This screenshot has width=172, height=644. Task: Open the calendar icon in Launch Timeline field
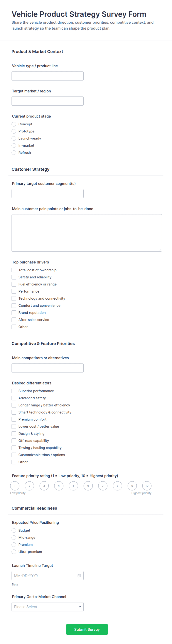79,575
